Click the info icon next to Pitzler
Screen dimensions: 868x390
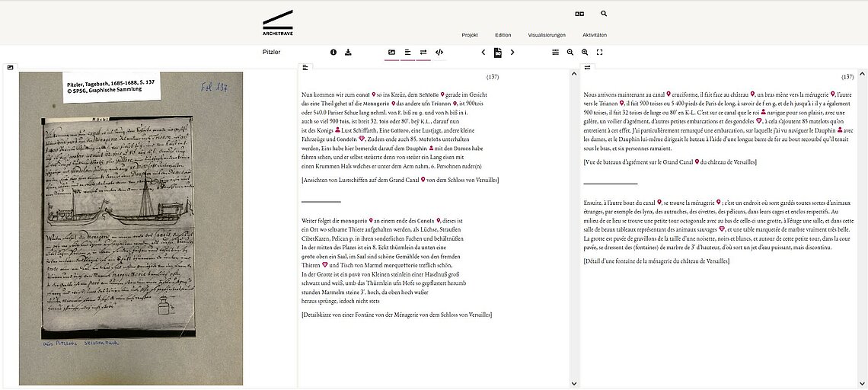click(333, 53)
